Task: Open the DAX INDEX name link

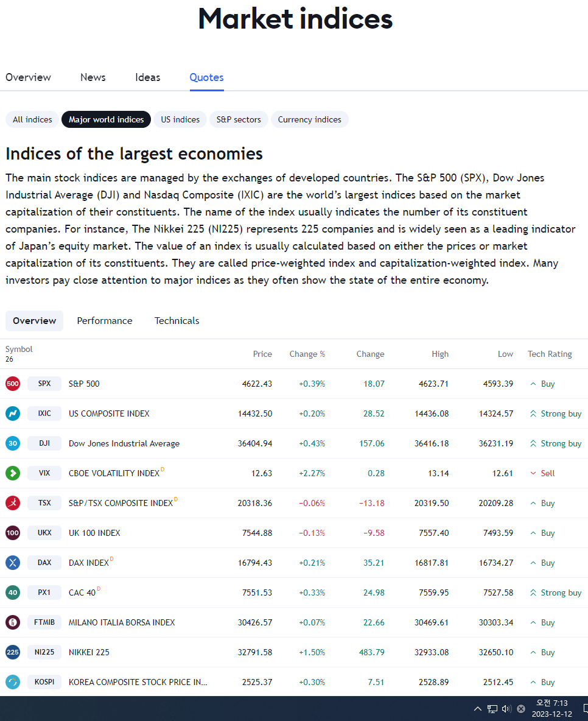Action: (89, 563)
